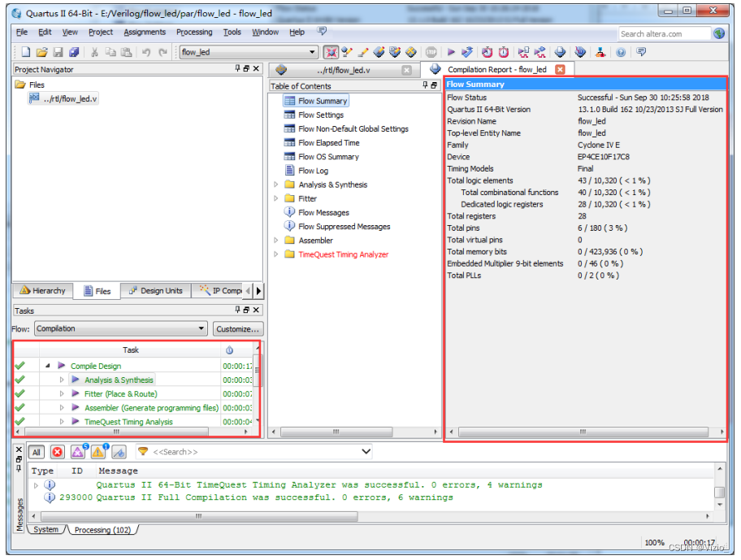Click the Stop Processing toolbar icon
This screenshot has height=560, width=741.
pos(431,52)
